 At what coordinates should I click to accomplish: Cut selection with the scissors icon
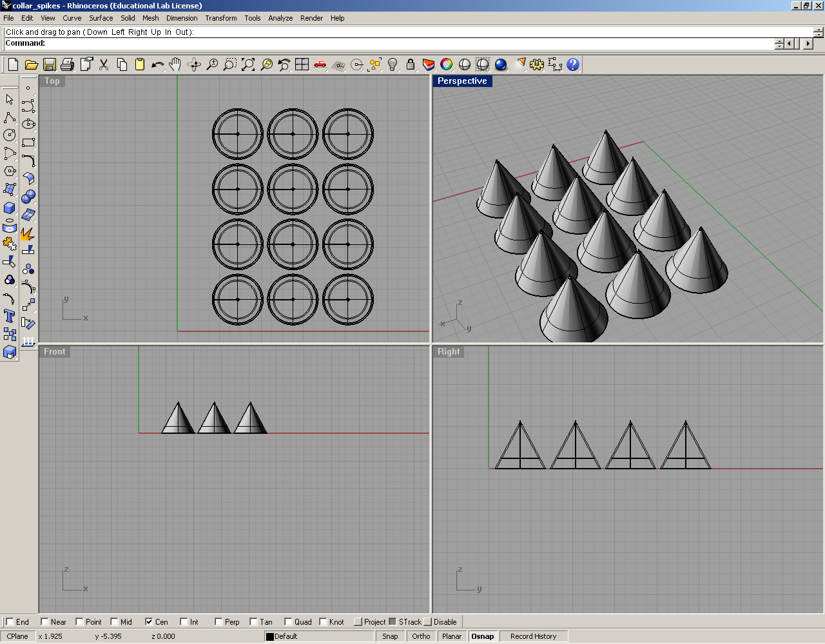click(x=103, y=64)
